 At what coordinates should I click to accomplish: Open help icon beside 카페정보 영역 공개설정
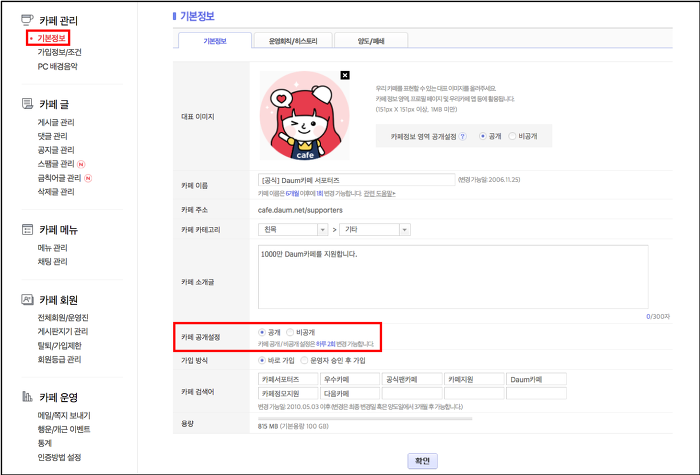[x=463, y=137]
